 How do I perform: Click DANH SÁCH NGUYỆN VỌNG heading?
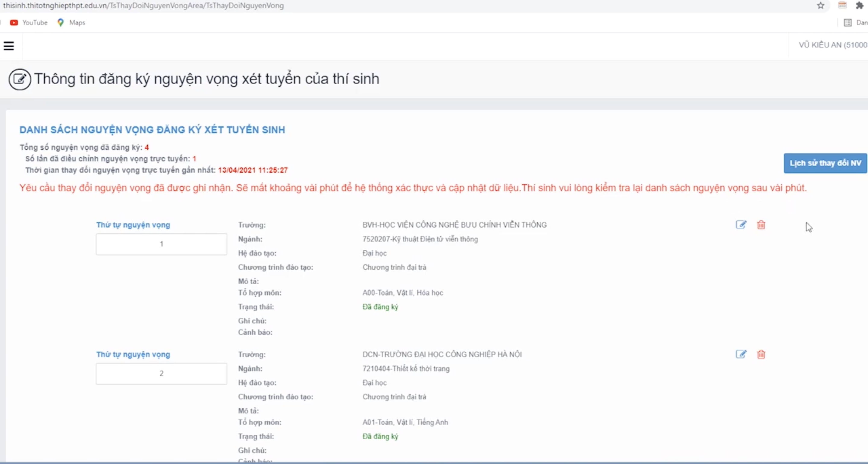click(x=152, y=130)
